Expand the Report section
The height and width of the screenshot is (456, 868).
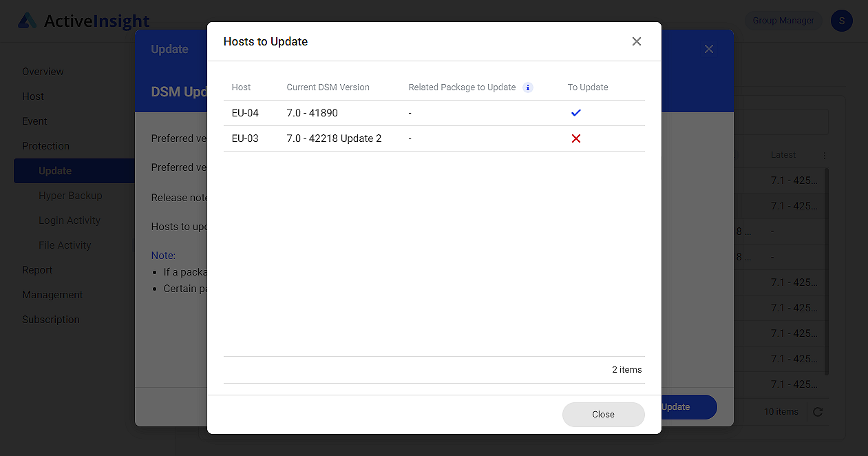coord(37,269)
